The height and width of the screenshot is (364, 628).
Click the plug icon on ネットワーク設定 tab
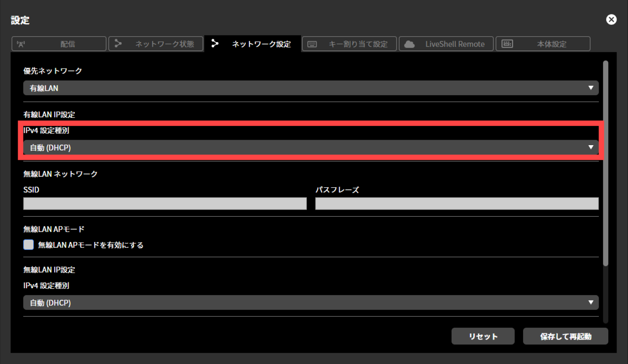tap(215, 43)
